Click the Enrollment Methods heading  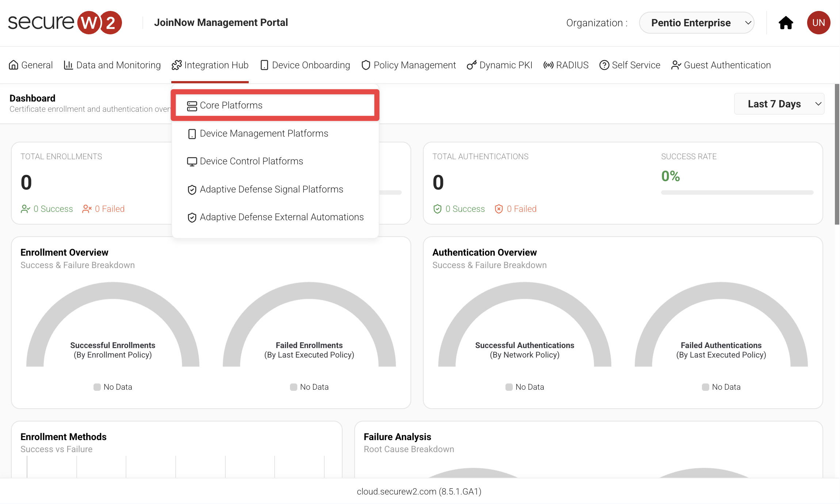(x=64, y=437)
